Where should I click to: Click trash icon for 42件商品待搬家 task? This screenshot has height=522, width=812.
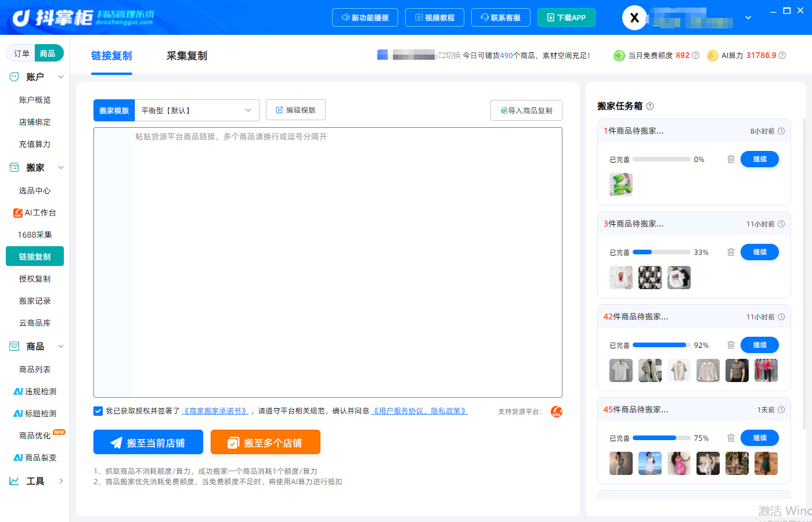click(x=731, y=345)
